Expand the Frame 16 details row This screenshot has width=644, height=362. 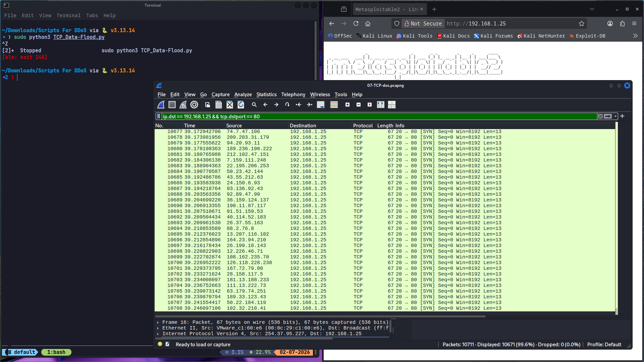click(158, 322)
